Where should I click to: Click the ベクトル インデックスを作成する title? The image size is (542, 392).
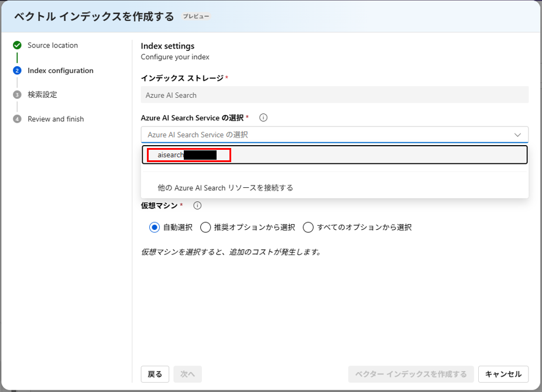[94, 16]
